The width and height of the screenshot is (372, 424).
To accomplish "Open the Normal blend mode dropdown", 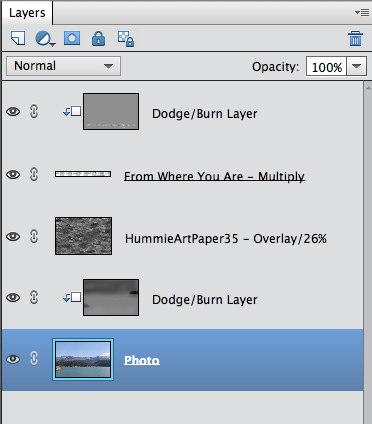I will (63, 66).
